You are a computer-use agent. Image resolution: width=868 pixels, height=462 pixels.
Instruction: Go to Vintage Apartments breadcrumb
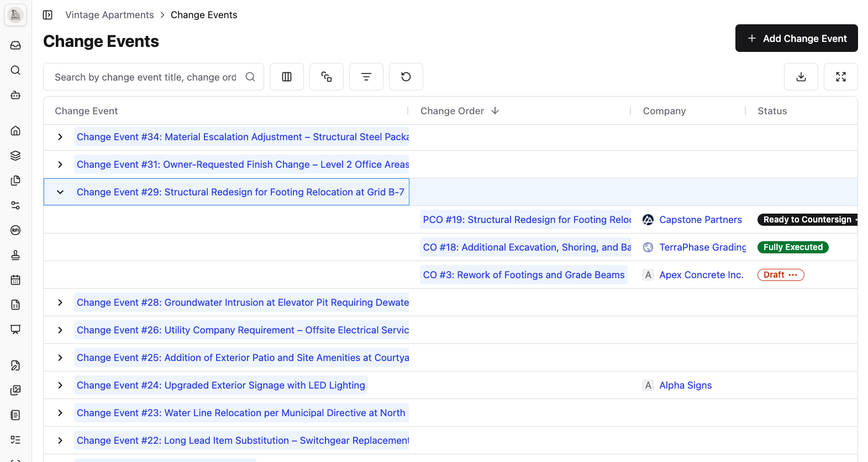(x=109, y=15)
